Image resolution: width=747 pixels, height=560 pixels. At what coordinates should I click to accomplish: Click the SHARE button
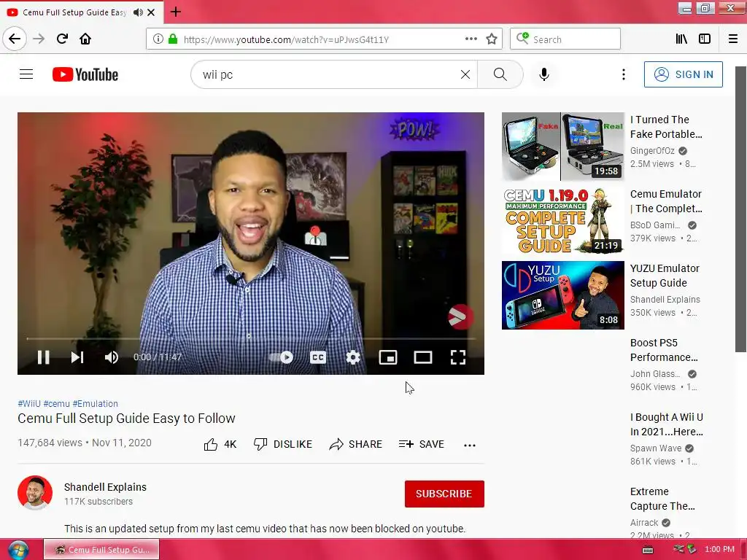(x=356, y=444)
